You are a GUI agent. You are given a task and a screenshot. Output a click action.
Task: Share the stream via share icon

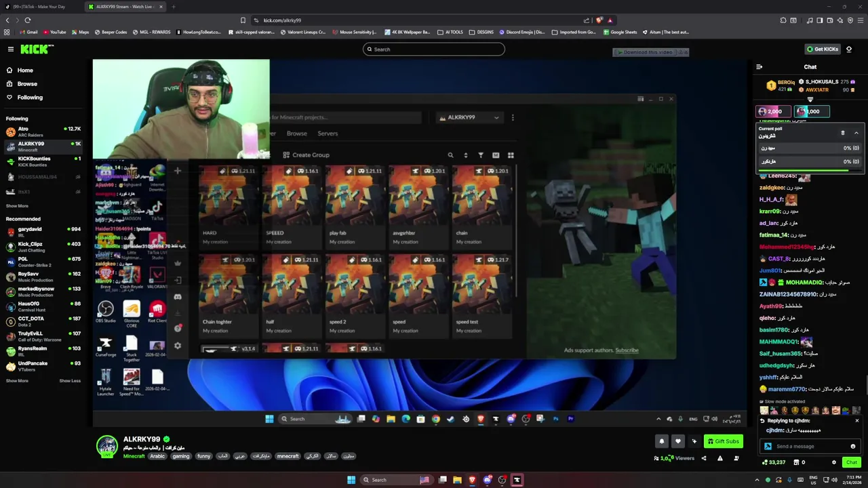click(x=703, y=458)
